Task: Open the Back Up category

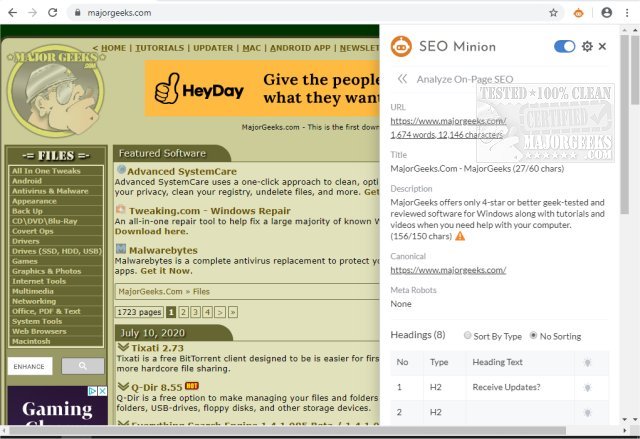Action: [x=27, y=211]
